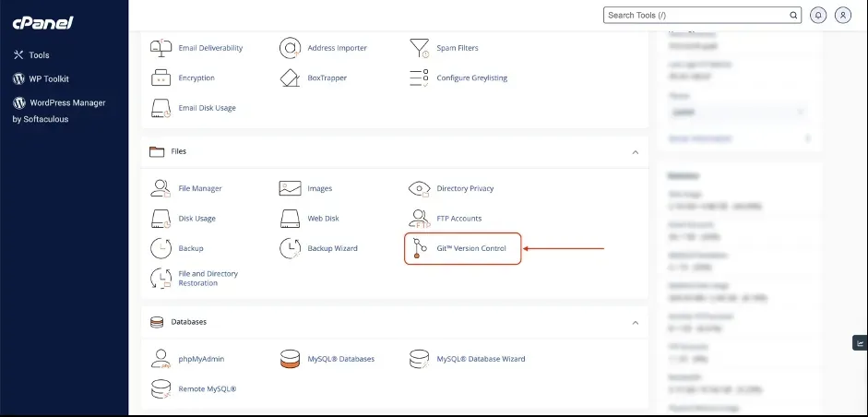This screenshot has width=868, height=417.
Task: Open the MySQL Database Wizard link
Action: pyautogui.click(x=481, y=359)
